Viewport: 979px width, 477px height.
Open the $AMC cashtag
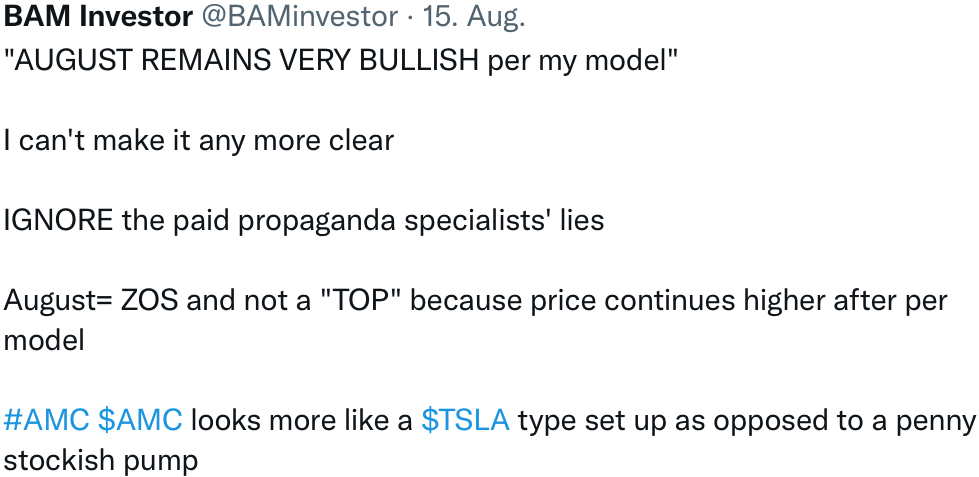point(140,420)
